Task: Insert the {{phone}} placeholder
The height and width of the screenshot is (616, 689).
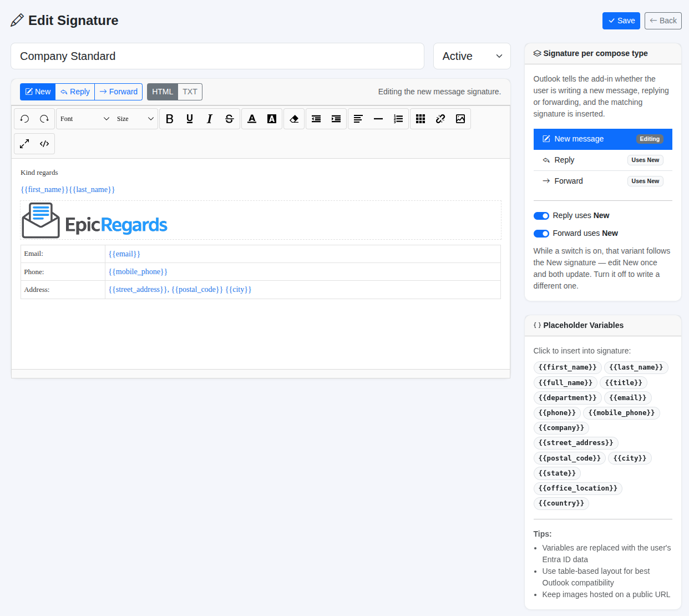Action: [x=557, y=413]
